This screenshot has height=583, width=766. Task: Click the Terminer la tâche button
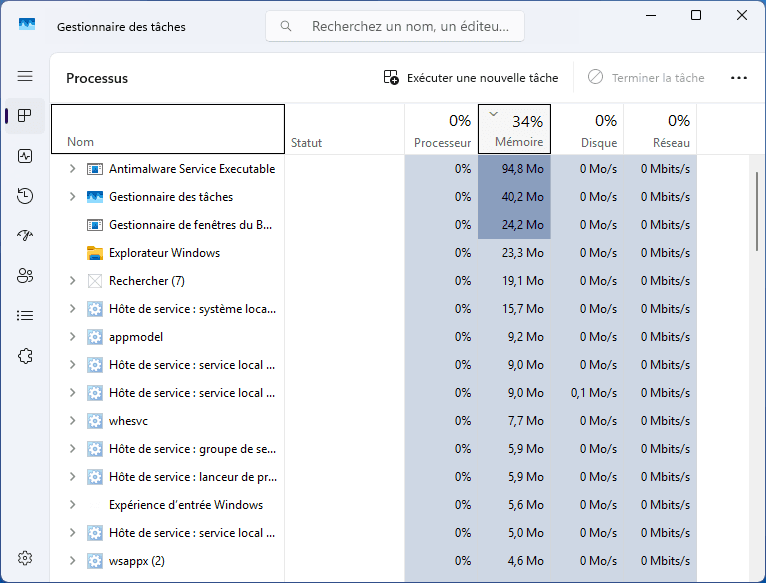coord(646,78)
